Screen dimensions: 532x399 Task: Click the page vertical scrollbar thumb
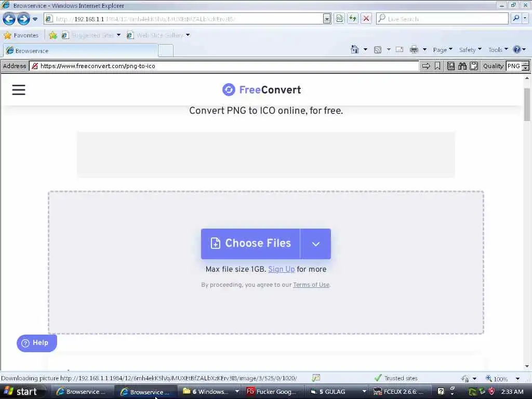pyautogui.click(x=527, y=104)
